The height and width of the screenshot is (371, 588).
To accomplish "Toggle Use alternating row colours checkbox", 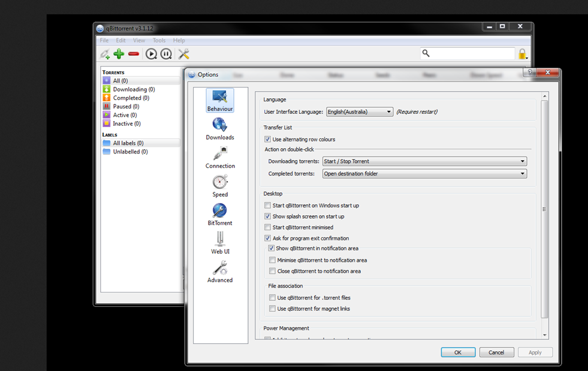I will [x=267, y=139].
